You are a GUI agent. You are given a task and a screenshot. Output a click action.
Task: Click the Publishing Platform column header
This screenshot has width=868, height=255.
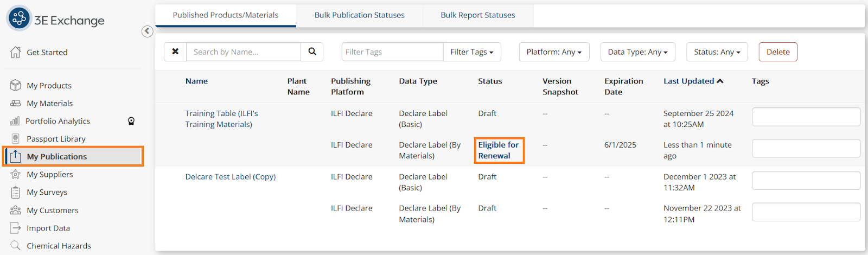[350, 86]
